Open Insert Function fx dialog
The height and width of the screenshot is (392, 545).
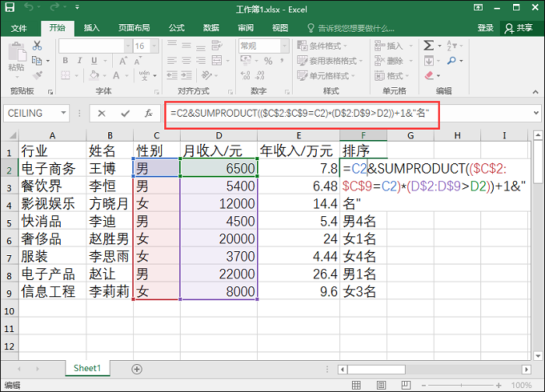[148, 114]
